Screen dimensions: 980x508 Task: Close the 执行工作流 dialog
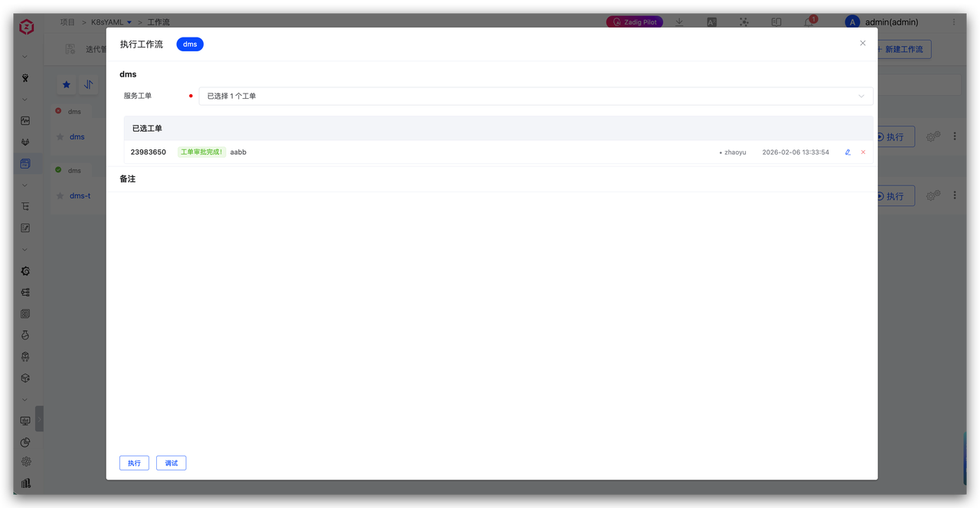[x=863, y=44]
